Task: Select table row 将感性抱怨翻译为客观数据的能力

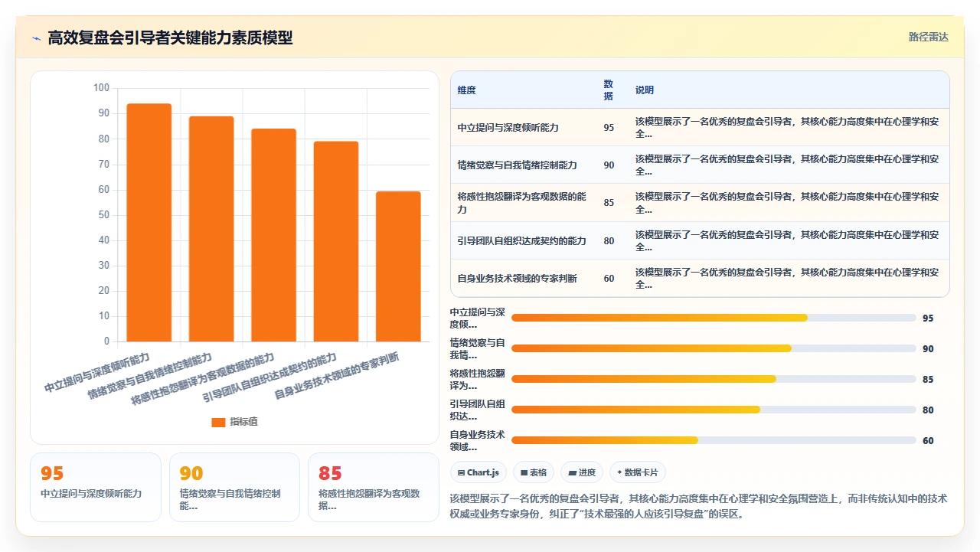Action: coord(700,203)
